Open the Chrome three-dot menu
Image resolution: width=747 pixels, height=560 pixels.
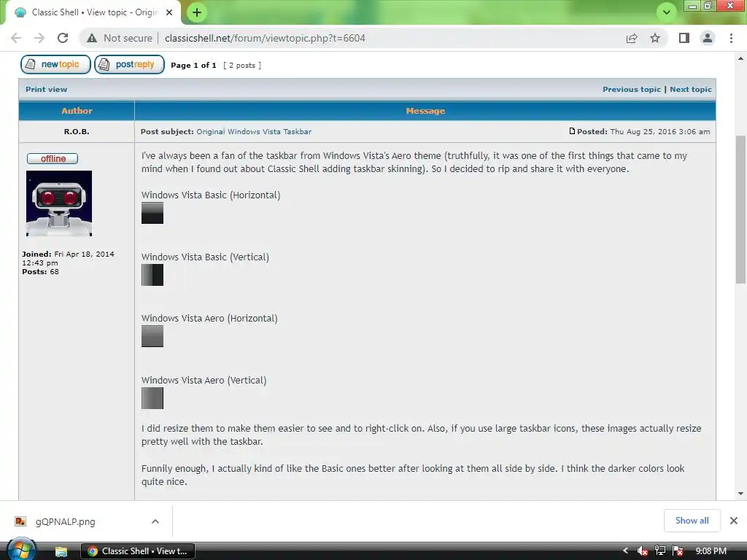point(731,38)
